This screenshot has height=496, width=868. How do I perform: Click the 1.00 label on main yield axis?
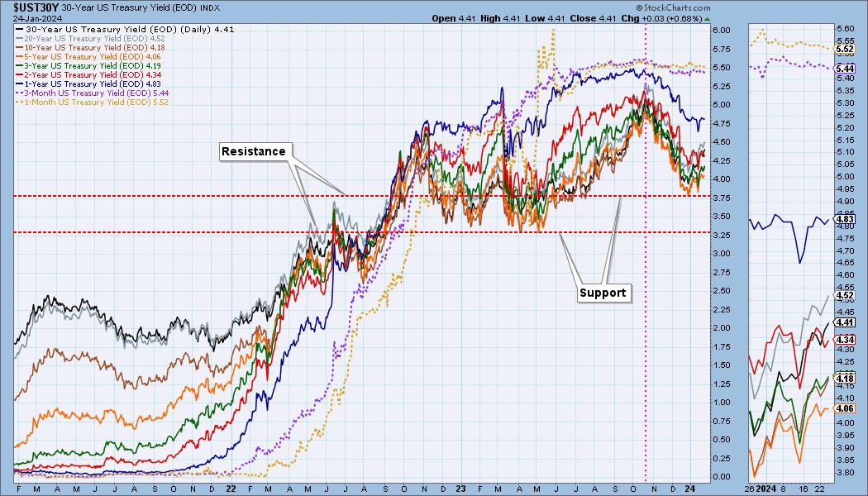coord(722,403)
